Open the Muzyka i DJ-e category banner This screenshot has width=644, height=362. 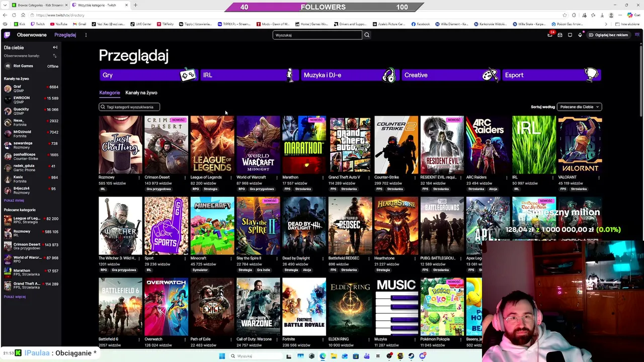point(350,75)
